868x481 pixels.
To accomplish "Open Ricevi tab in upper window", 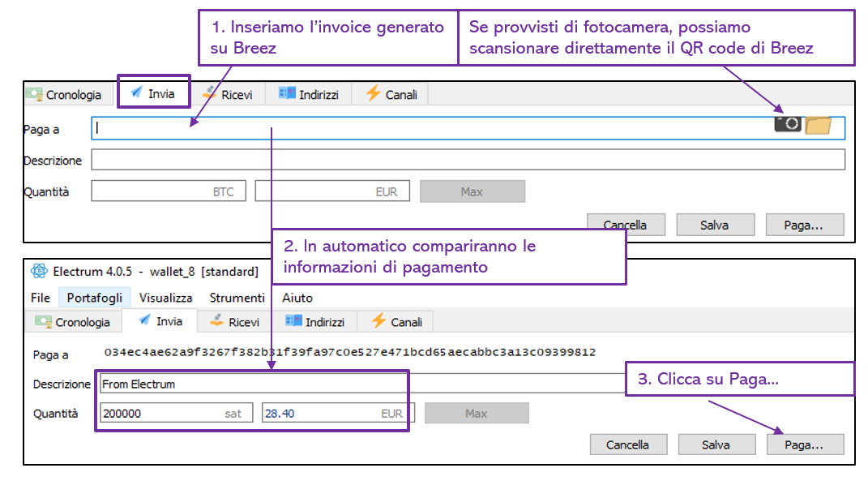I will click(x=228, y=95).
